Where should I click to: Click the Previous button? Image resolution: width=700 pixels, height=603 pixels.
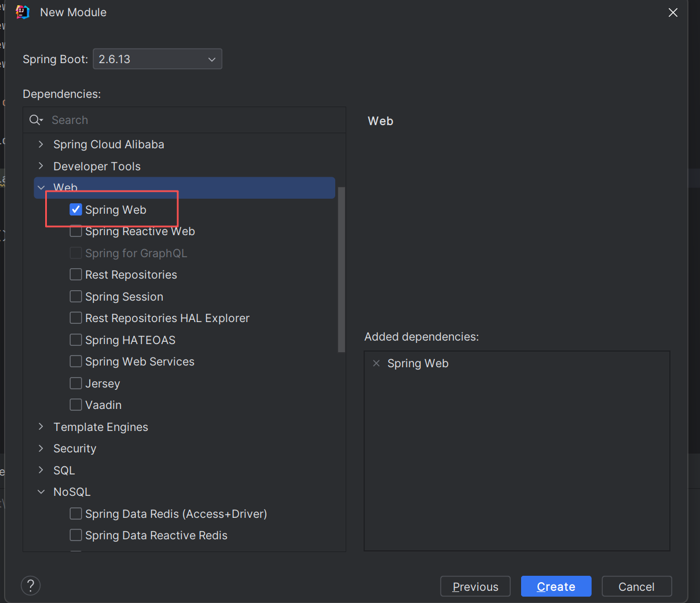click(475, 586)
